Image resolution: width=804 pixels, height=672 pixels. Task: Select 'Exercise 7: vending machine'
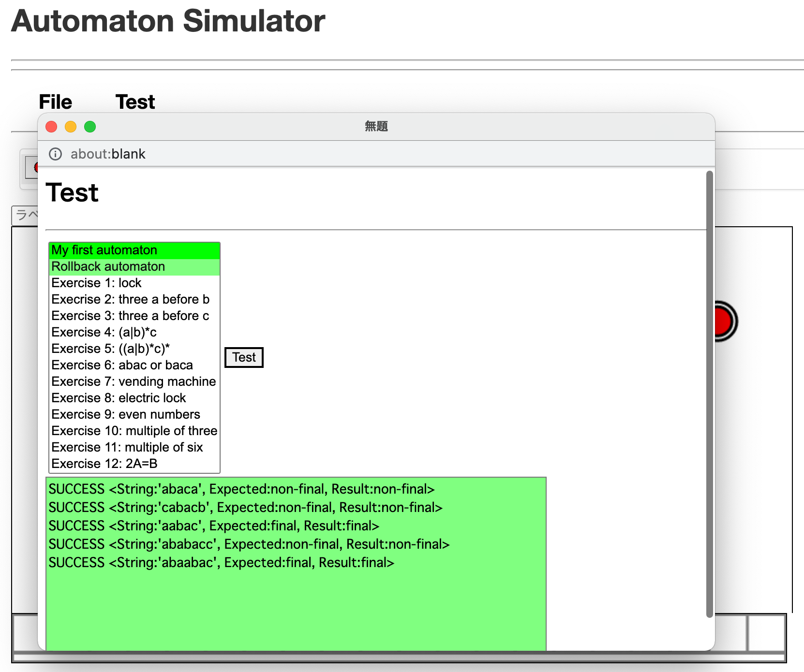pyautogui.click(x=134, y=381)
